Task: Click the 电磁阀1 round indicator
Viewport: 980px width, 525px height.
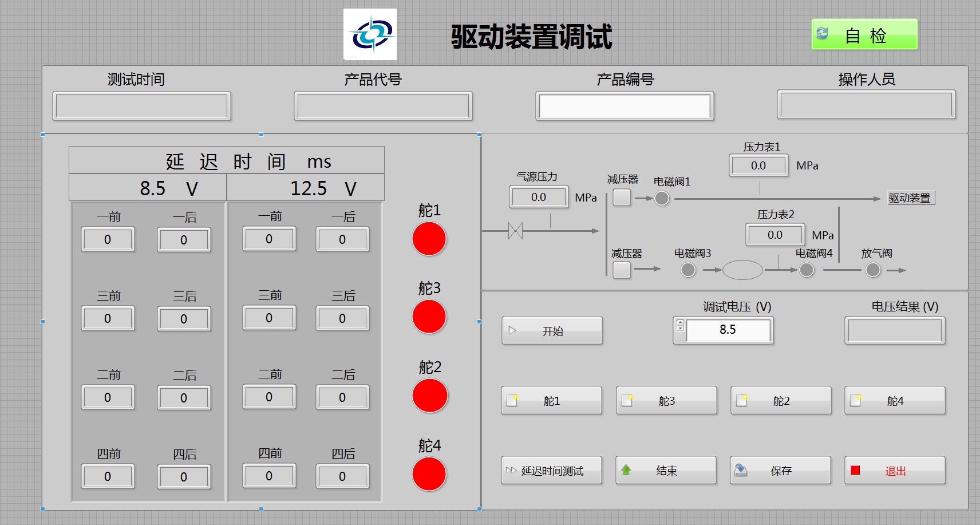Action: coord(662,198)
